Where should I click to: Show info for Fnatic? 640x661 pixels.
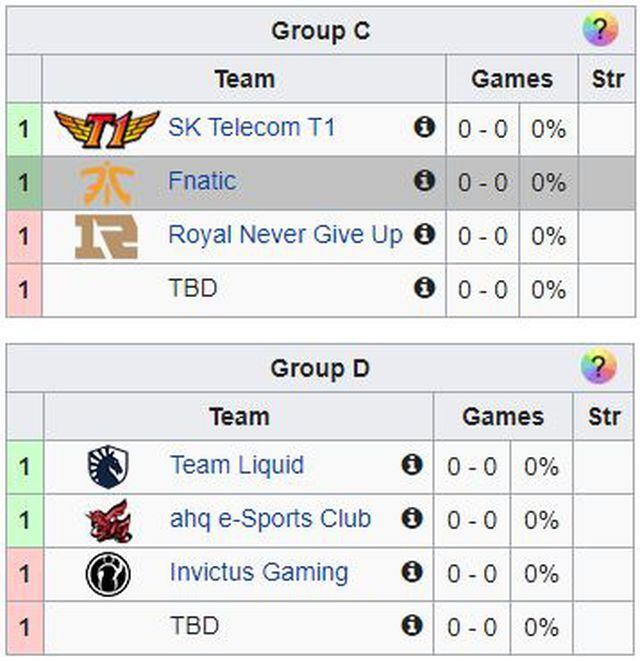click(425, 181)
